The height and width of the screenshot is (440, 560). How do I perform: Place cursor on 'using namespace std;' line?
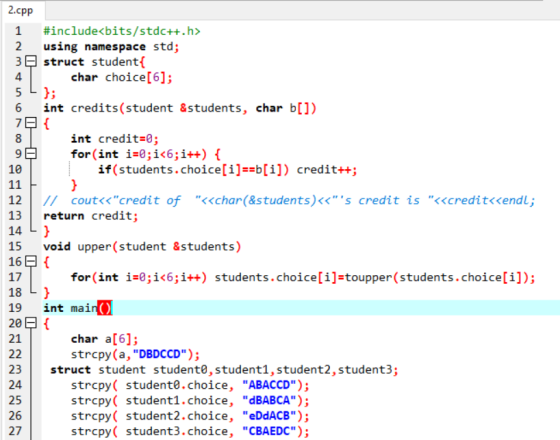click(111, 46)
